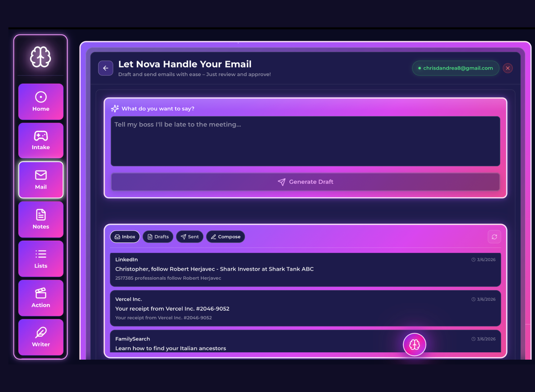Open the LinkedIn email about Robert Herjavec
Viewport: 535px width, 392px height.
coord(306,269)
